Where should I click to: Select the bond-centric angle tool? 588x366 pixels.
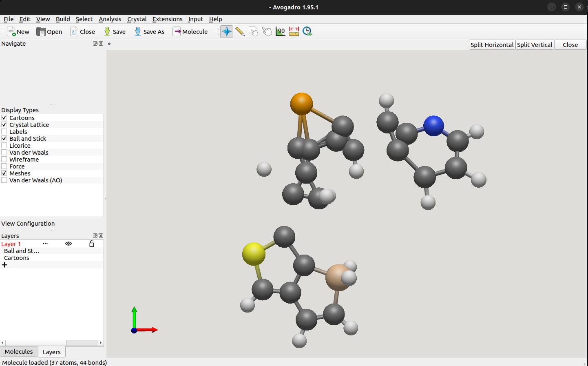(281, 31)
